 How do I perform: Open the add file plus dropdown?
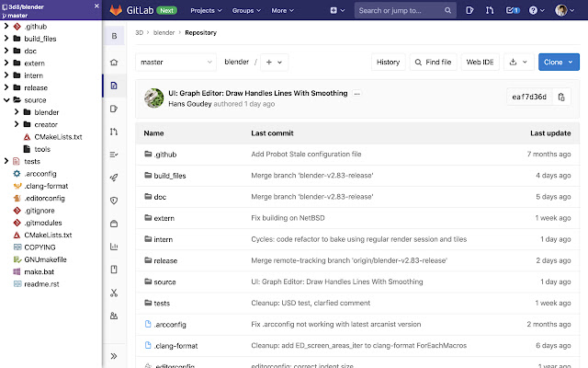tap(274, 63)
